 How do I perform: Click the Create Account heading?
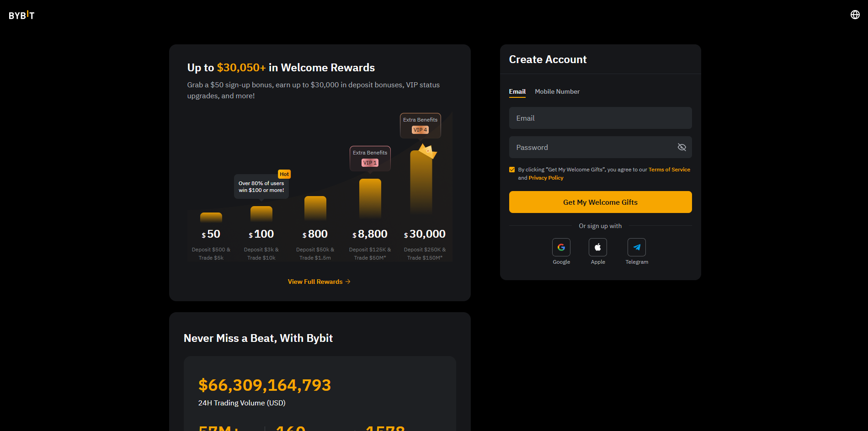(x=548, y=59)
